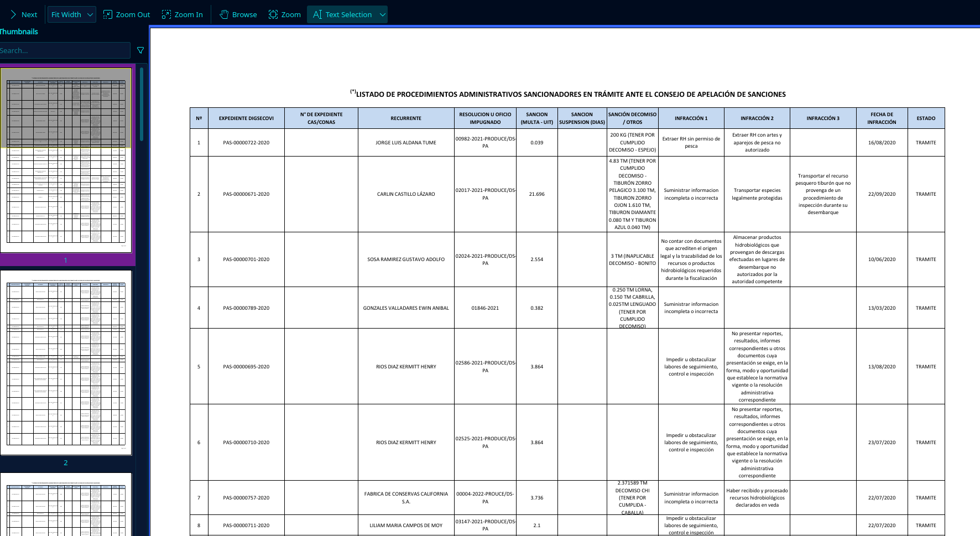Select the page 1 thumbnail
The image size is (980, 536).
(x=66, y=160)
